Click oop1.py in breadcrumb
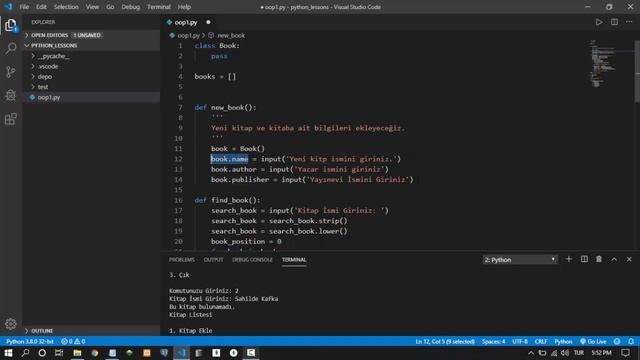The image size is (640, 360). tap(188, 36)
